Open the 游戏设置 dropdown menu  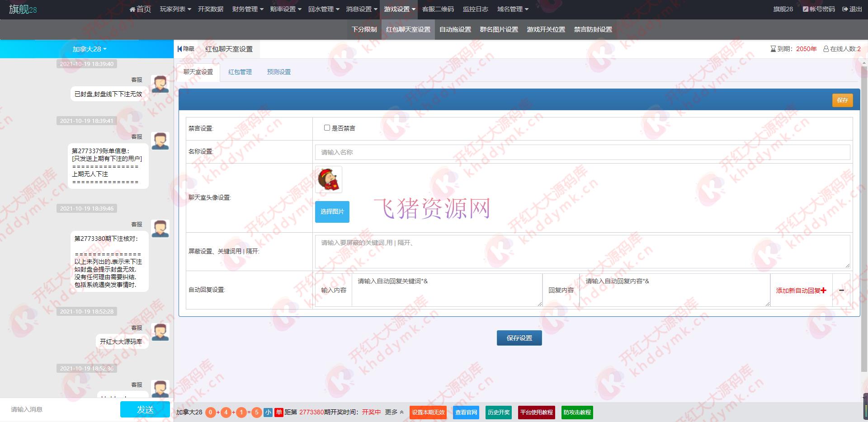coord(399,8)
